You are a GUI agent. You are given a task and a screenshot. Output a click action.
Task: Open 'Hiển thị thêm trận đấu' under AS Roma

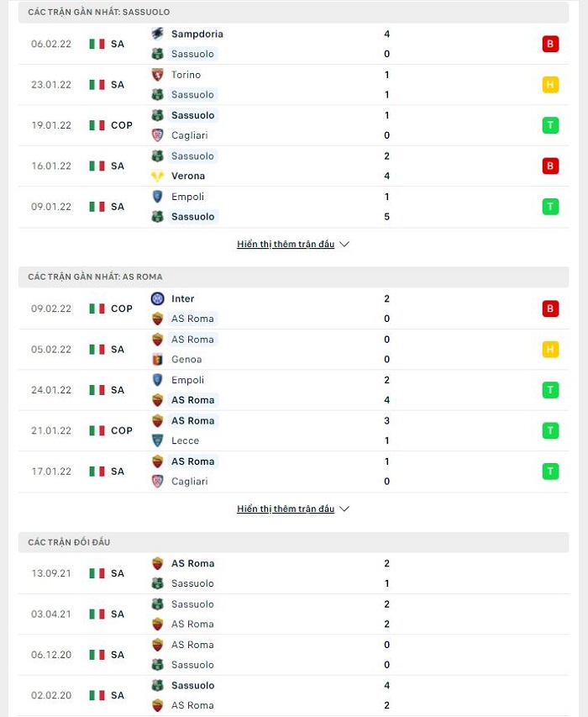(x=286, y=509)
